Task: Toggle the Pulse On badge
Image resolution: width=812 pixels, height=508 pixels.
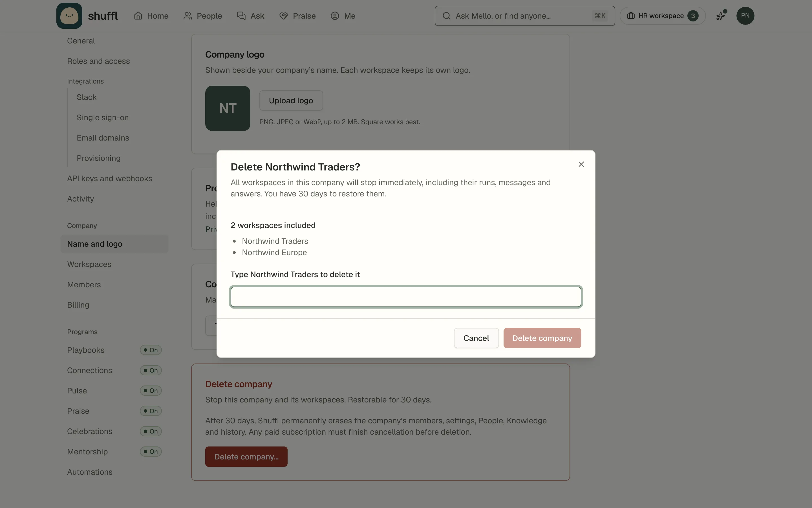Action: pyautogui.click(x=151, y=391)
